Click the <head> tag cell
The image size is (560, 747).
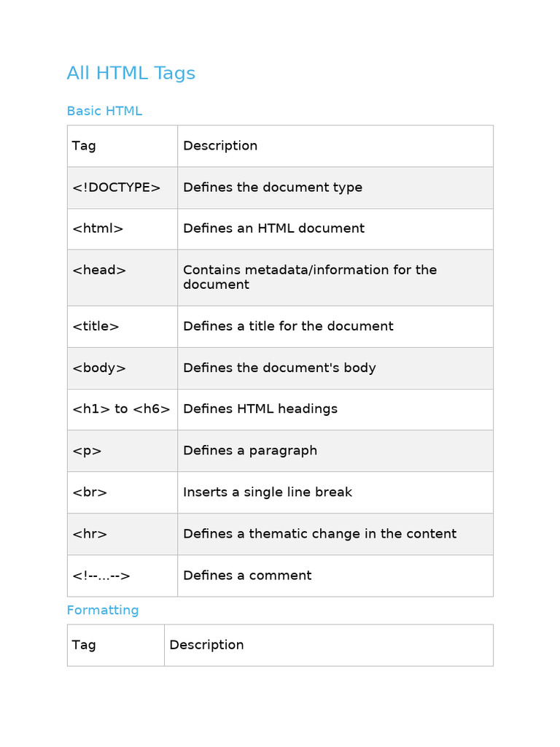tap(100, 270)
